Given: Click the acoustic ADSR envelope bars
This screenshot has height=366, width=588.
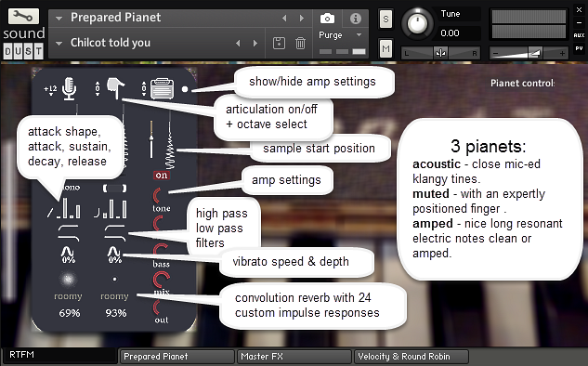Looking at the screenshot, I should [x=68, y=208].
